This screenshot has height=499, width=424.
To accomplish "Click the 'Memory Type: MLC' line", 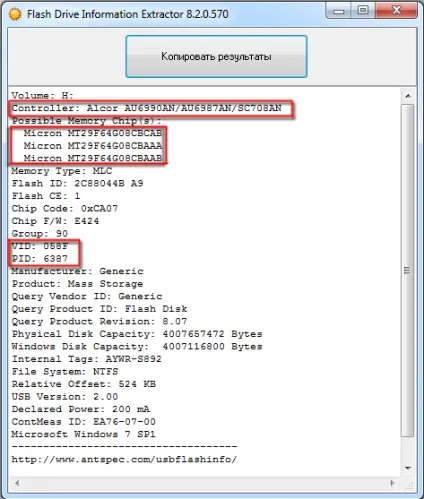I will [62, 171].
